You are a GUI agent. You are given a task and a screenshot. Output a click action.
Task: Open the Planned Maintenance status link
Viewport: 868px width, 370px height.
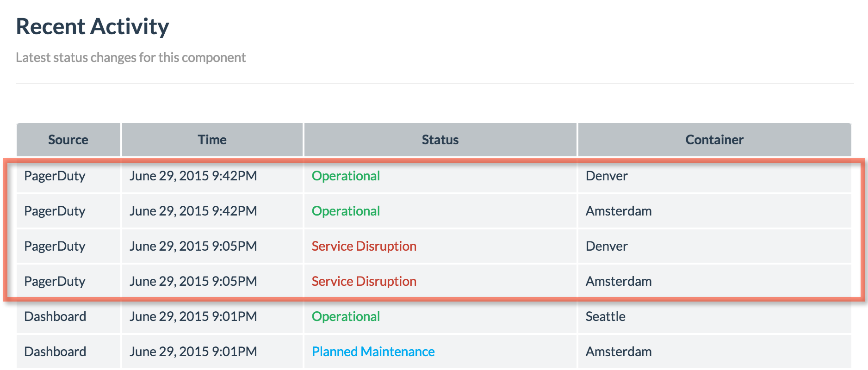pos(373,351)
